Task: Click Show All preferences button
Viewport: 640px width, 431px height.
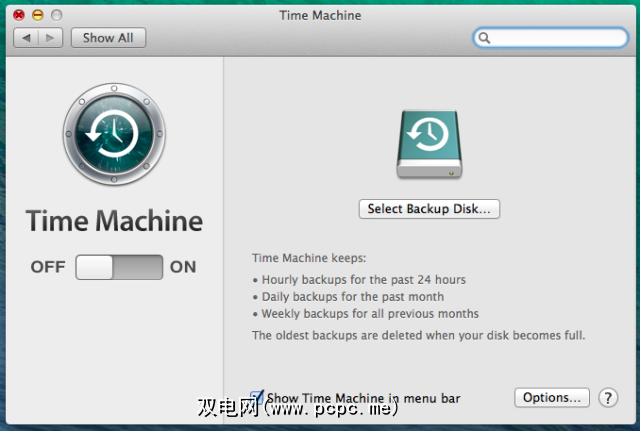Action: pos(108,38)
